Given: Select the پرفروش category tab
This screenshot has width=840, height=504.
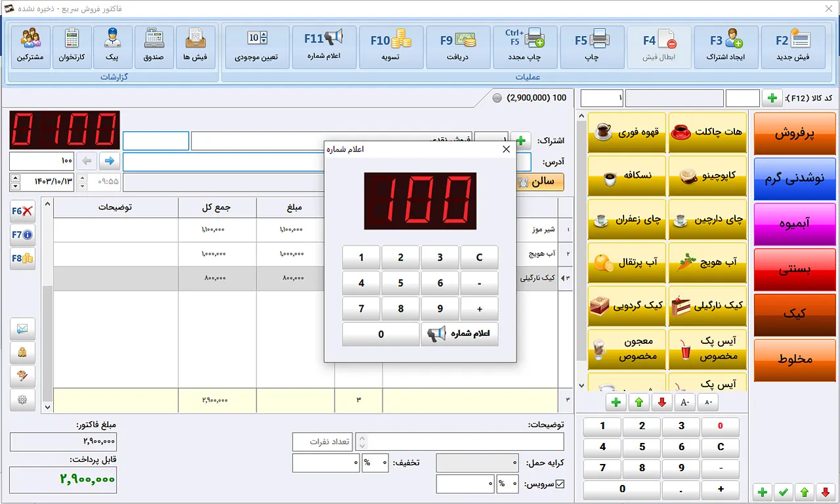Looking at the screenshot, I should tap(795, 133).
